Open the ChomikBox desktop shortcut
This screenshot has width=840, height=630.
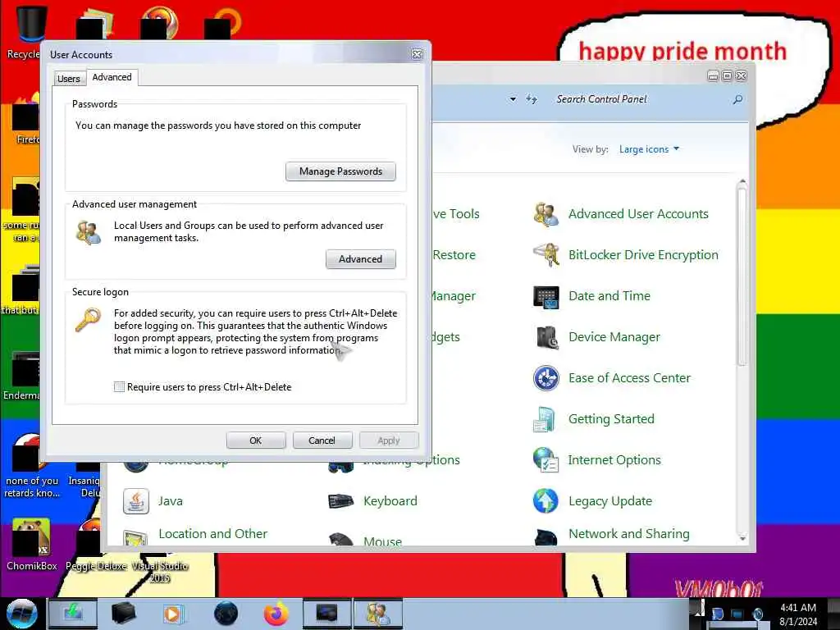coord(31,544)
